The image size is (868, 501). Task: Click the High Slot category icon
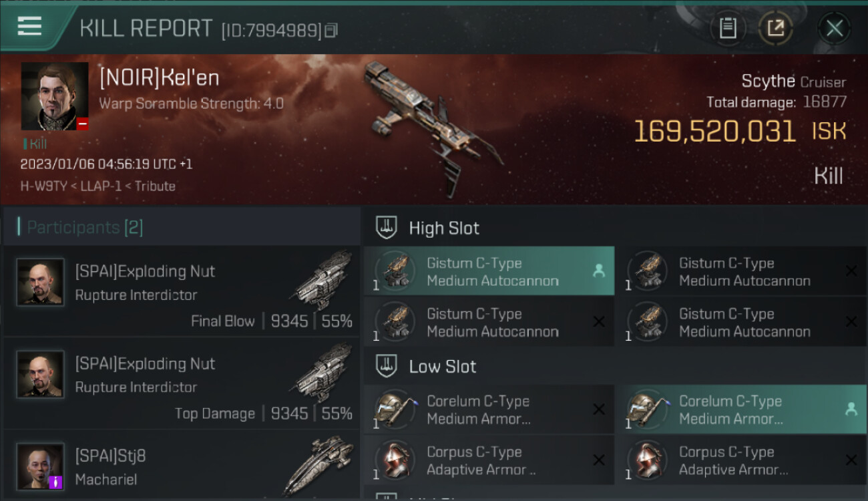[x=387, y=227]
